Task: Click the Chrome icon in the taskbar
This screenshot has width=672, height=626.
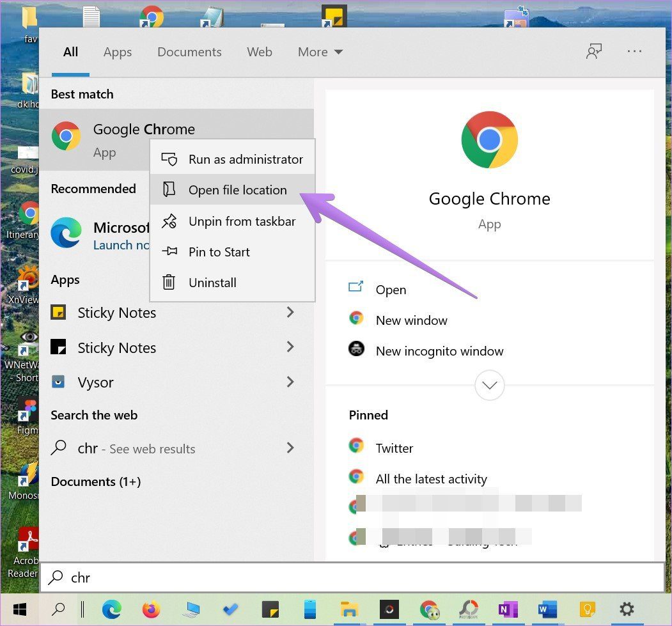Action: tap(430, 609)
